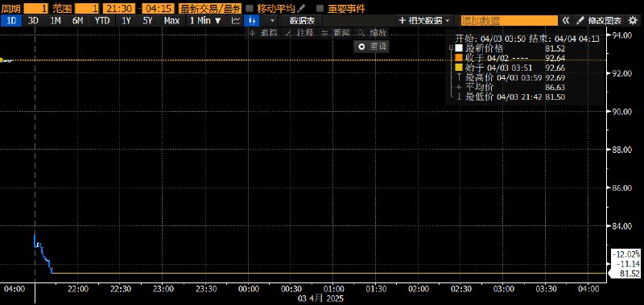Screen dimensions: 644x305
Task: Switch to the 1Y range tab
Action: (126, 21)
